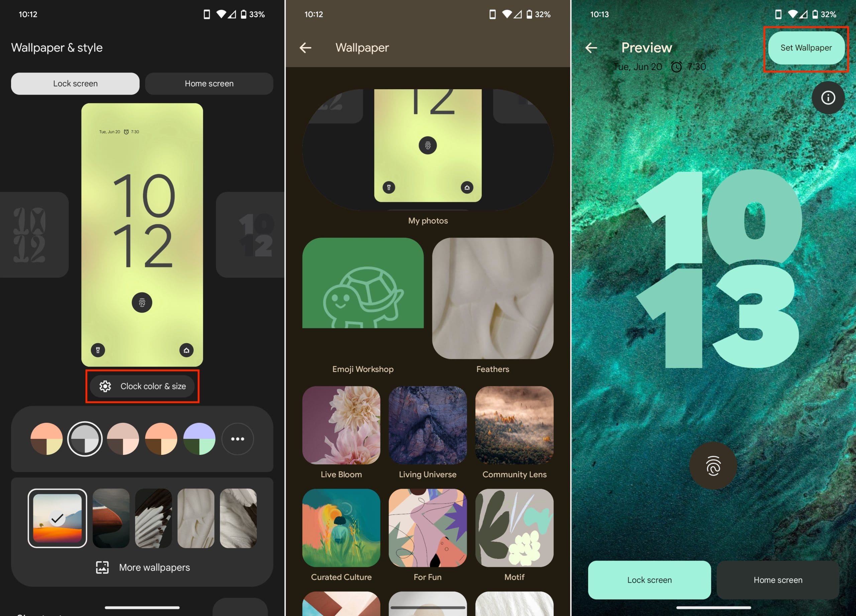Image resolution: width=856 pixels, height=616 pixels.
Task: Click the back arrow on Preview screen
Action: click(x=594, y=47)
